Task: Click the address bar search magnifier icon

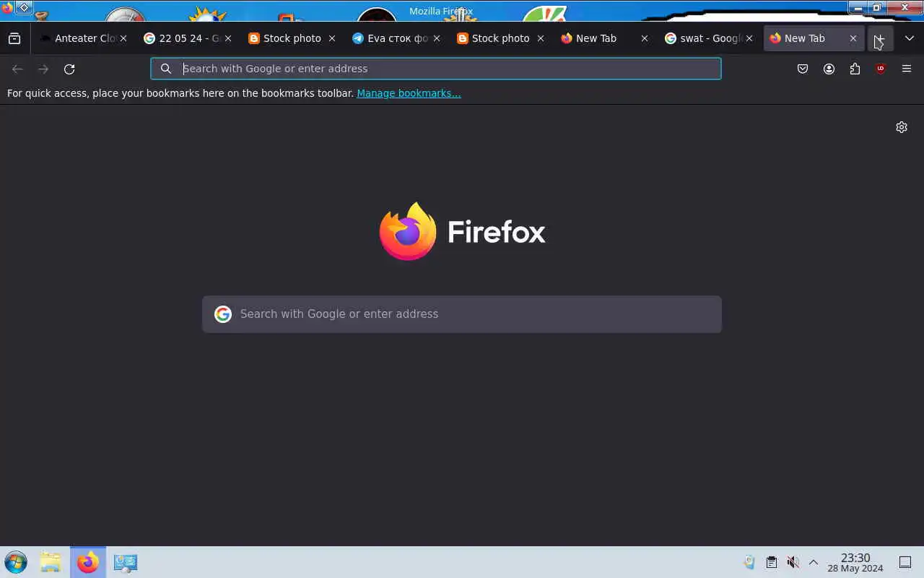Action: click(x=166, y=69)
